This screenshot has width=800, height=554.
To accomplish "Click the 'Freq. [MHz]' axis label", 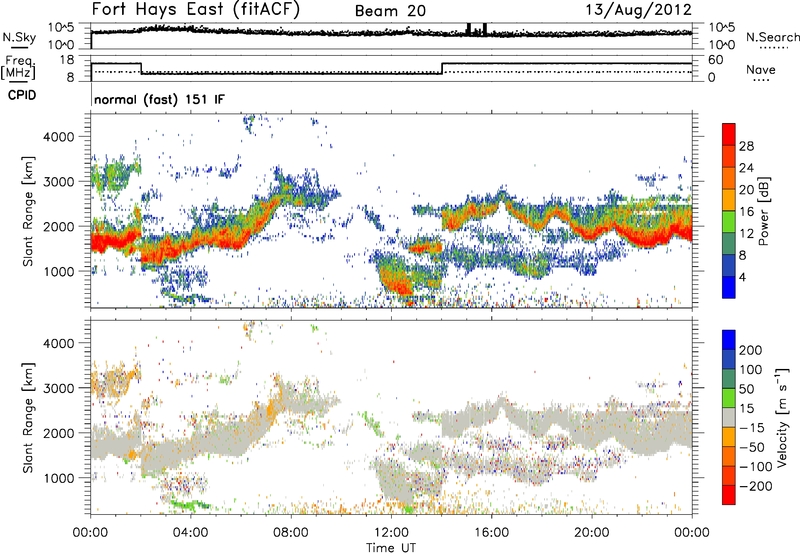I will click(18, 68).
